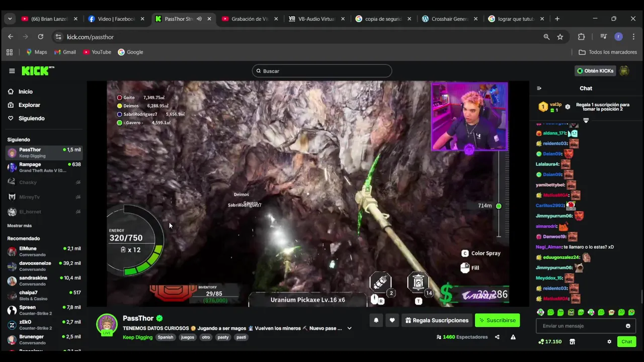Open ElMune recommended channel
The width and height of the screenshot is (644, 362).
click(44, 251)
